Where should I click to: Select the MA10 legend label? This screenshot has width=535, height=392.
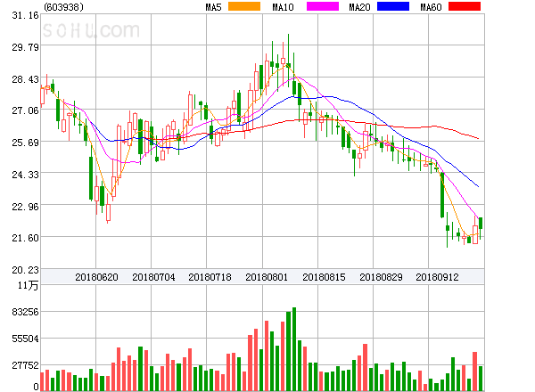pos(283,7)
